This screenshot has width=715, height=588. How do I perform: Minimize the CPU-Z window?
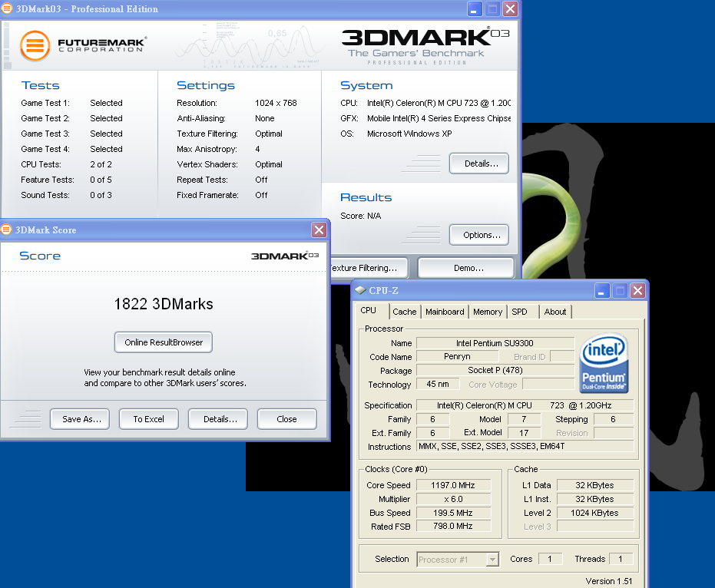(x=602, y=290)
